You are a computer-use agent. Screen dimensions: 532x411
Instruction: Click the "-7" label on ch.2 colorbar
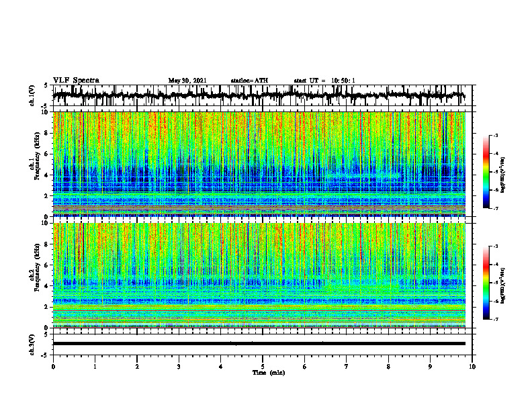pos(495,320)
